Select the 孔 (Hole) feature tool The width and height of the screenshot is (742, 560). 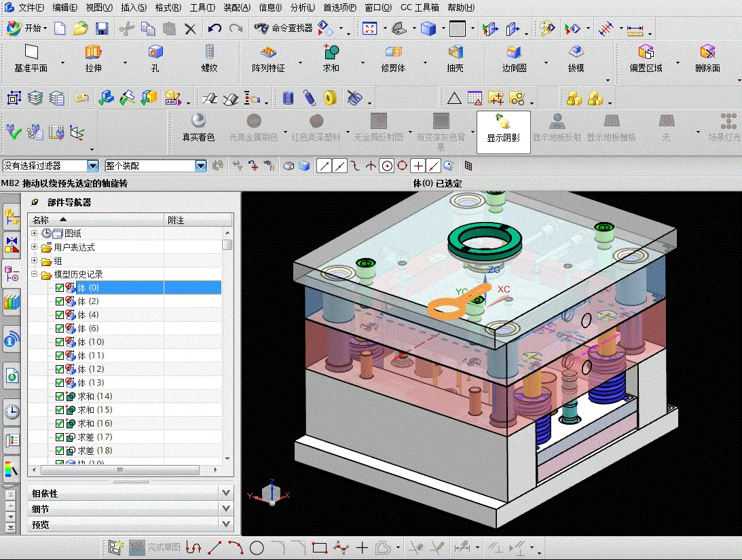pos(155,52)
